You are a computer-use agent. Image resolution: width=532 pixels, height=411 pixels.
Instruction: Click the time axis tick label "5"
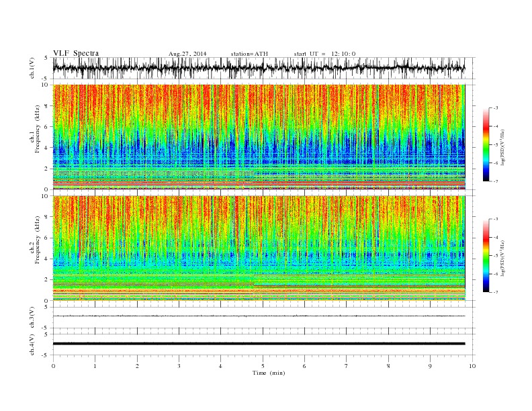click(x=263, y=366)
